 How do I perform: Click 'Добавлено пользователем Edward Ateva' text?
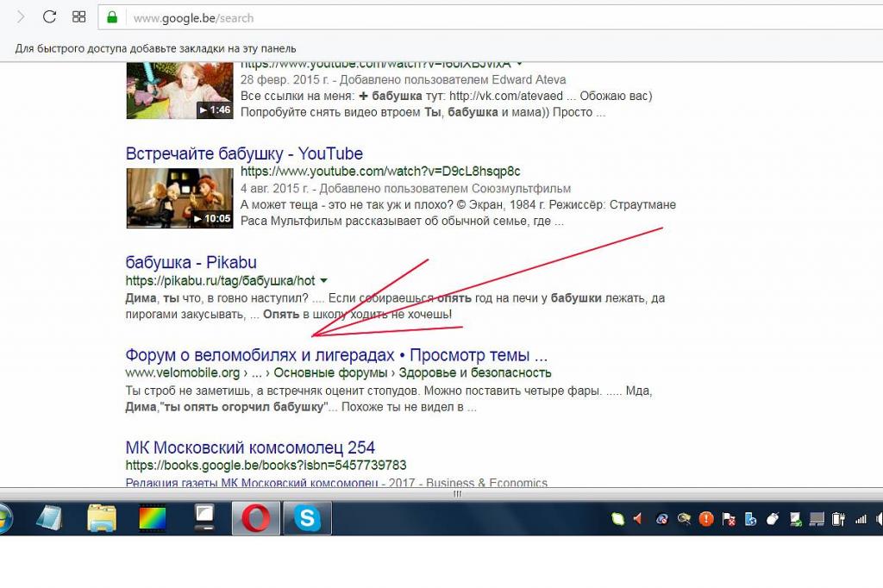[453, 79]
